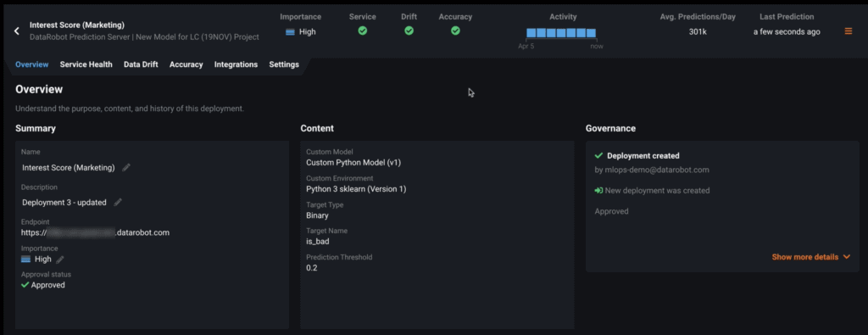Click the Drift status green check icon
This screenshot has height=335, width=868.
click(409, 31)
